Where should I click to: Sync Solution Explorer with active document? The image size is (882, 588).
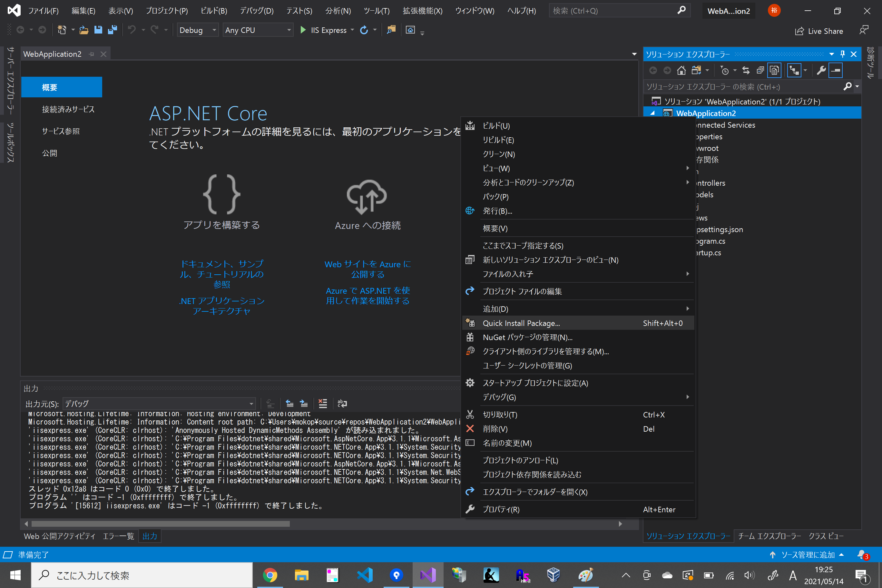pyautogui.click(x=746, y=70)
